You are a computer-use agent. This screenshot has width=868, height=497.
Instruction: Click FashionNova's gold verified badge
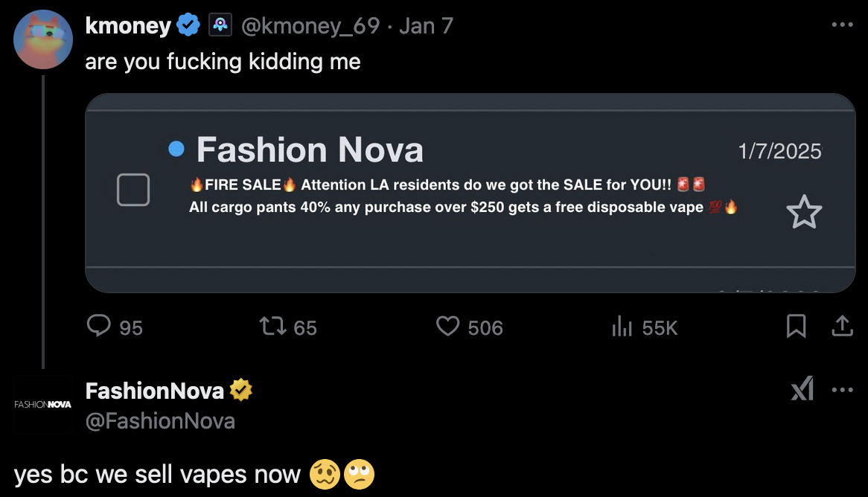(x=240, y=390)
